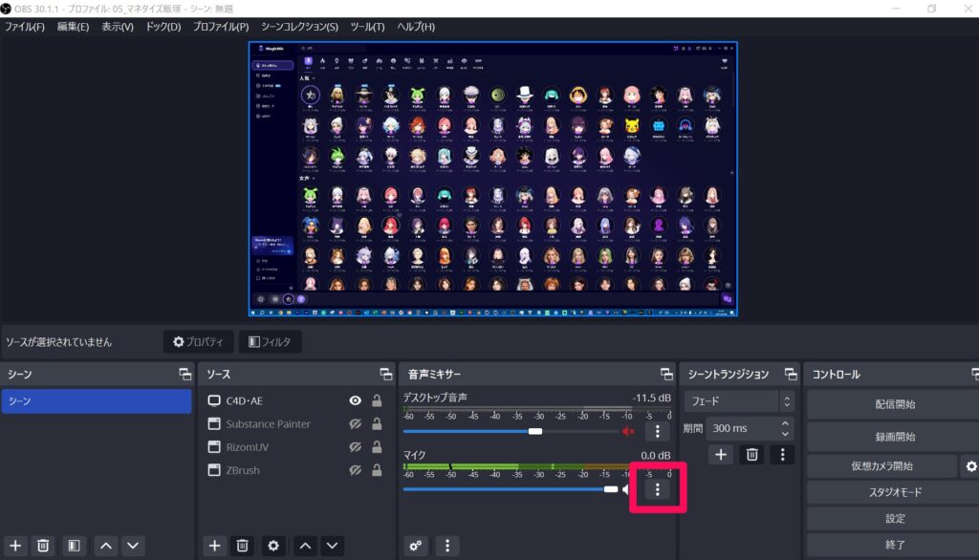
Task: Open the フェード transition dropdown
Action: pos(739,401)
